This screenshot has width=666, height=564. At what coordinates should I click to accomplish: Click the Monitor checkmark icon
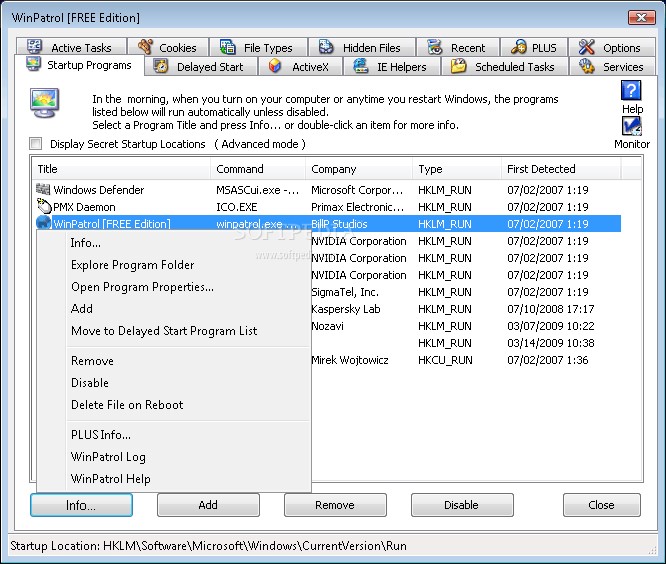coord(631,127)
